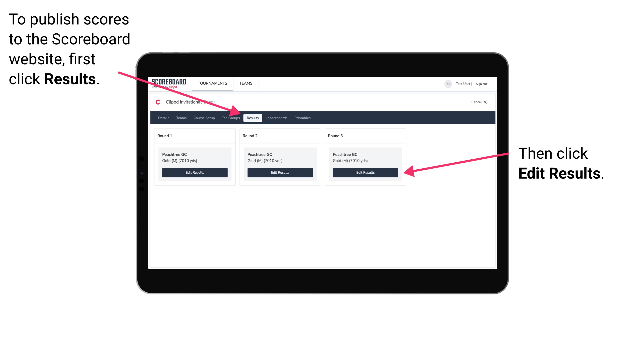Click Edit Results for Round 1

pyautogui.click(x=195, y=173)
